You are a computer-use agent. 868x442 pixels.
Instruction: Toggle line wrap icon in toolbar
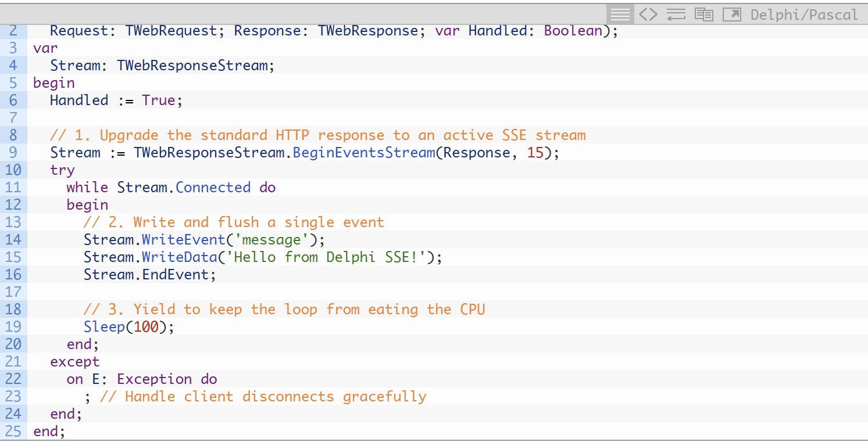(x=676, y=14)
